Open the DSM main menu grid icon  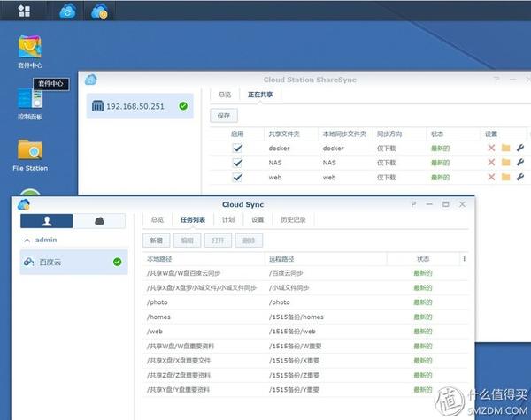tap(24, 11)
